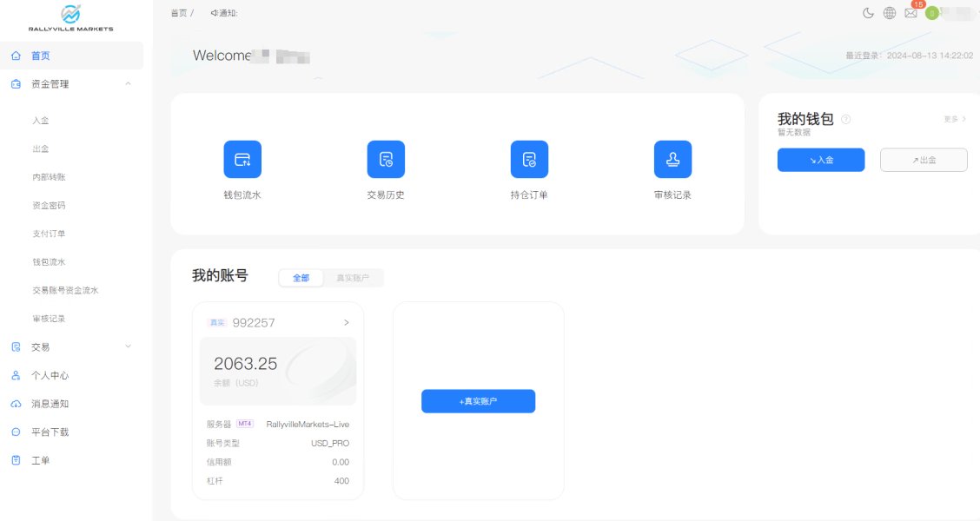Select 支付订单 in sidebar
This screenshot has height=521, width=980.
coord(49,234)
